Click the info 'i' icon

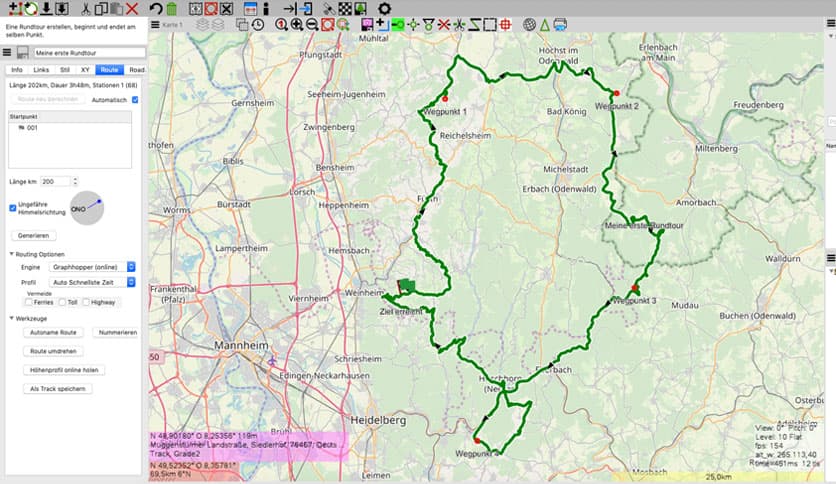[x=266, y=9]
